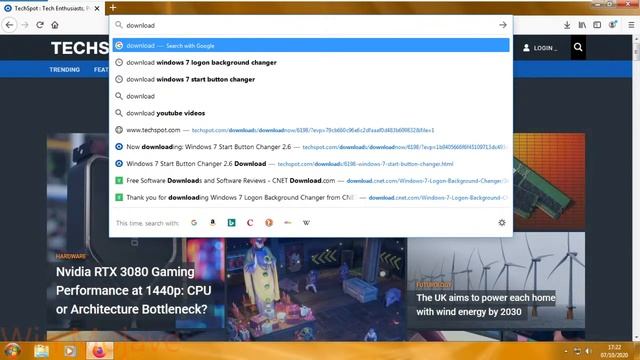The height and width of the screenshot is (360, 640).
Task: Open the TRENDING nav item
Action: pyautogui.click(x=64, y=69)
